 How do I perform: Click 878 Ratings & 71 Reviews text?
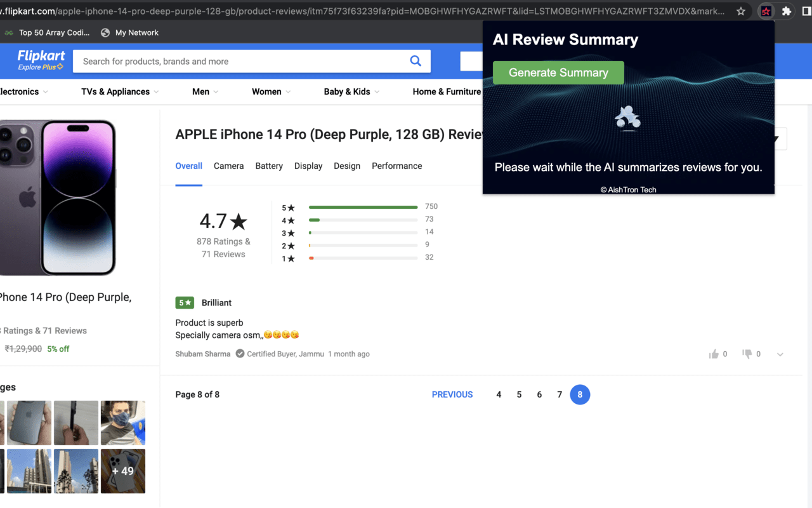point(223,248)
